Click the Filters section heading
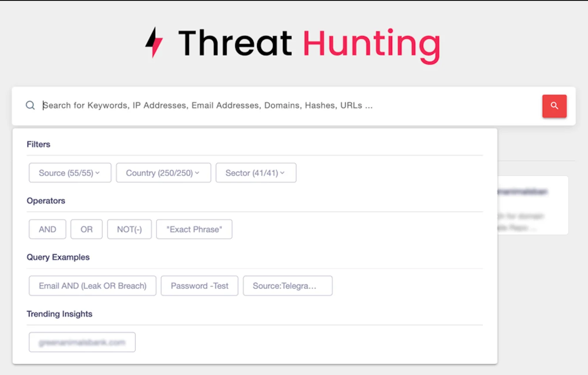The height and width of the screenshot is (375, 588). (38, 144)
